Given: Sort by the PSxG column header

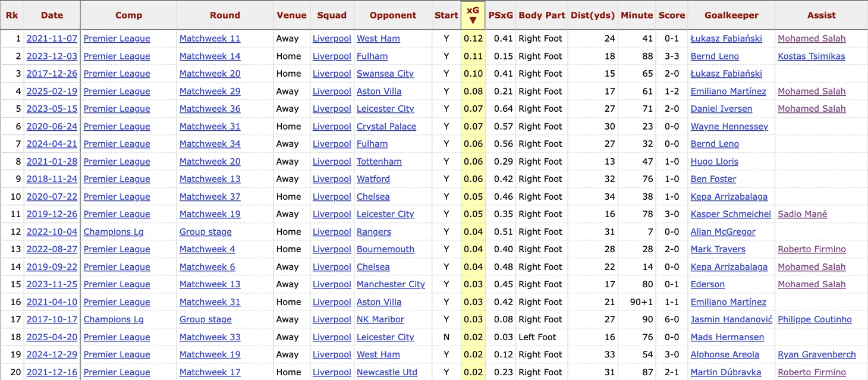Looking at the screenshot, I should 501,15.
